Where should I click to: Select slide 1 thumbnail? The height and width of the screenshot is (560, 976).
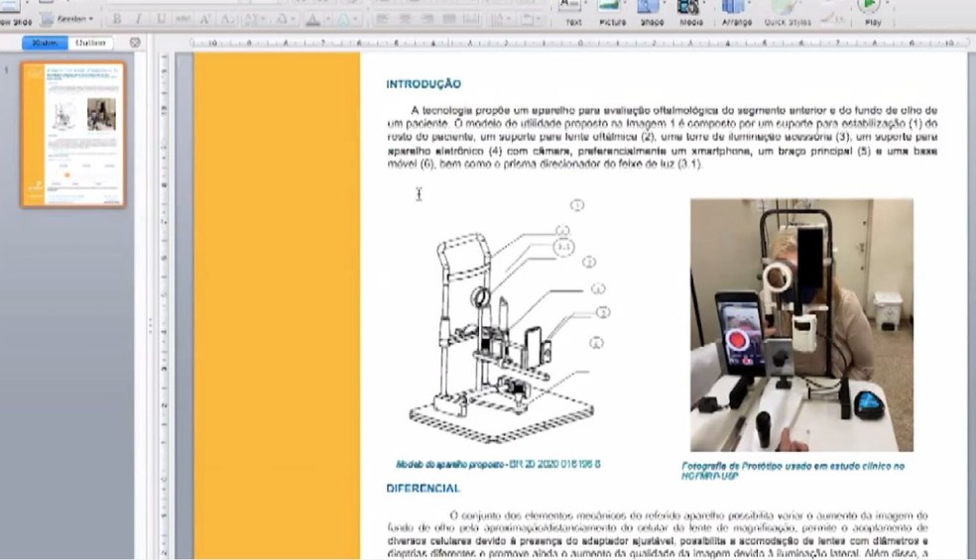coord(73,134)
